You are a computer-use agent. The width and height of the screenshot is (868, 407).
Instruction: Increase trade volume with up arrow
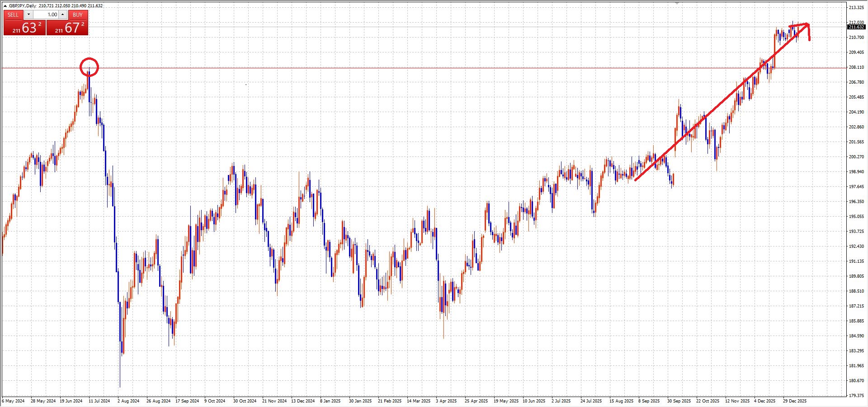click(x=63, y=15)
